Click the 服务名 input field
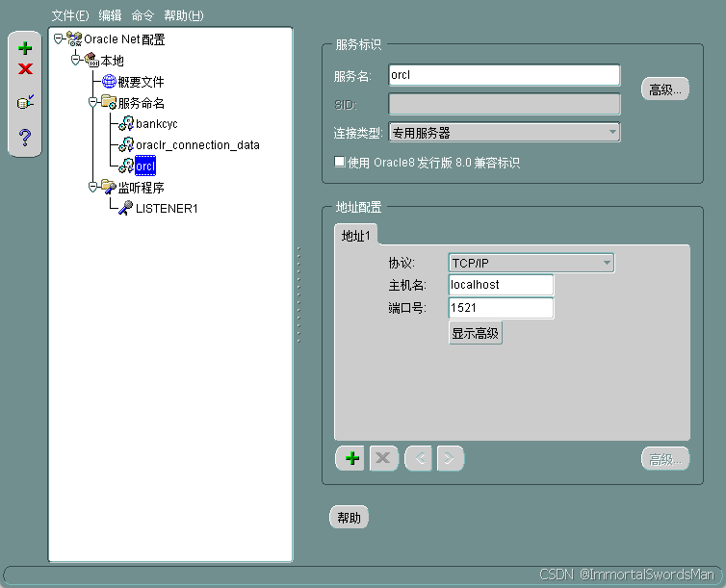 pyautogui.click(x=505, y=75)
